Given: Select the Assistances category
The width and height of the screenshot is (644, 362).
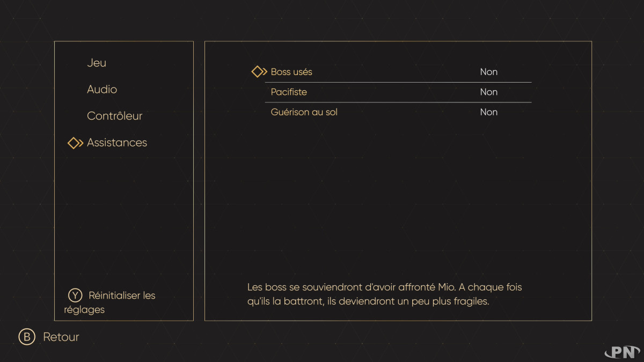Looking at the screenshot, I should (117, 143).
